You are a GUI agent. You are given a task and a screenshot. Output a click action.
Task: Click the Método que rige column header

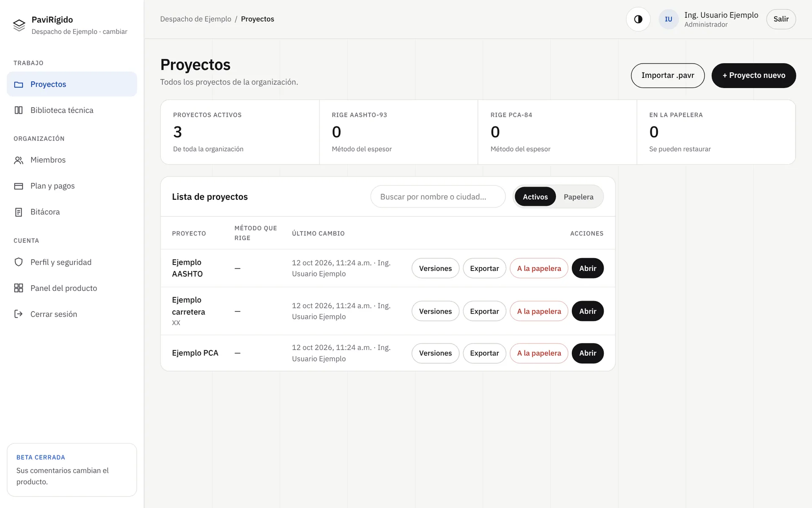pos(255,233)
